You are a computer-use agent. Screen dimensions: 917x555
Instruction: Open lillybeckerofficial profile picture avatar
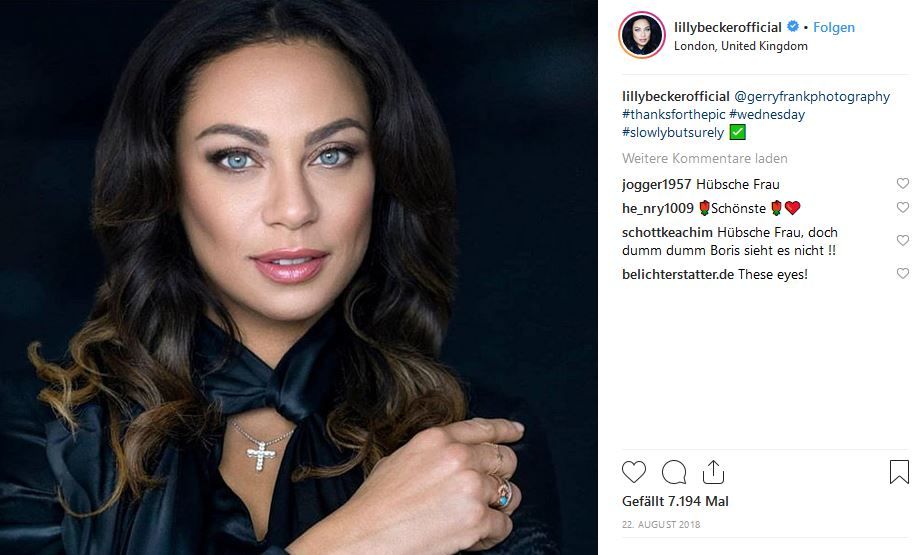pyautogui.click(x=642, y=36)
